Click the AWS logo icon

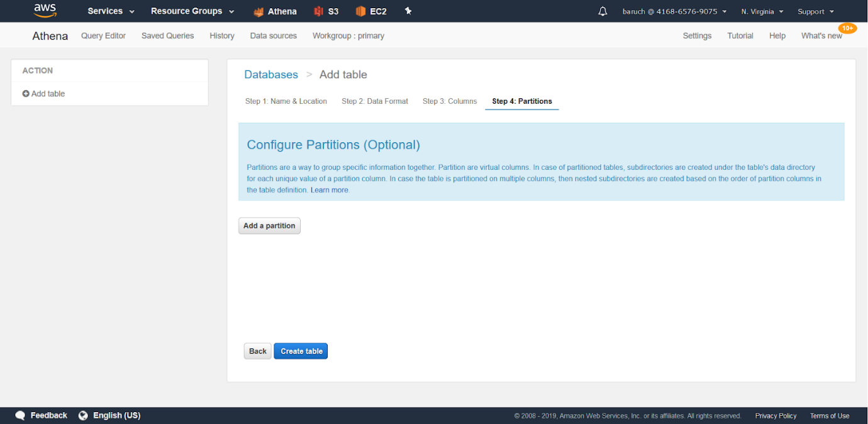coord(45,11)
